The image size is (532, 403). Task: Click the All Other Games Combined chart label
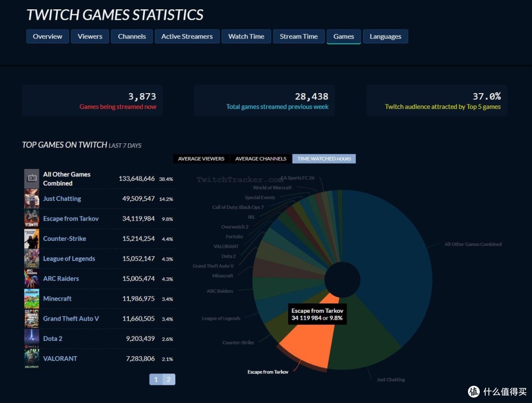tap(473, 244)
